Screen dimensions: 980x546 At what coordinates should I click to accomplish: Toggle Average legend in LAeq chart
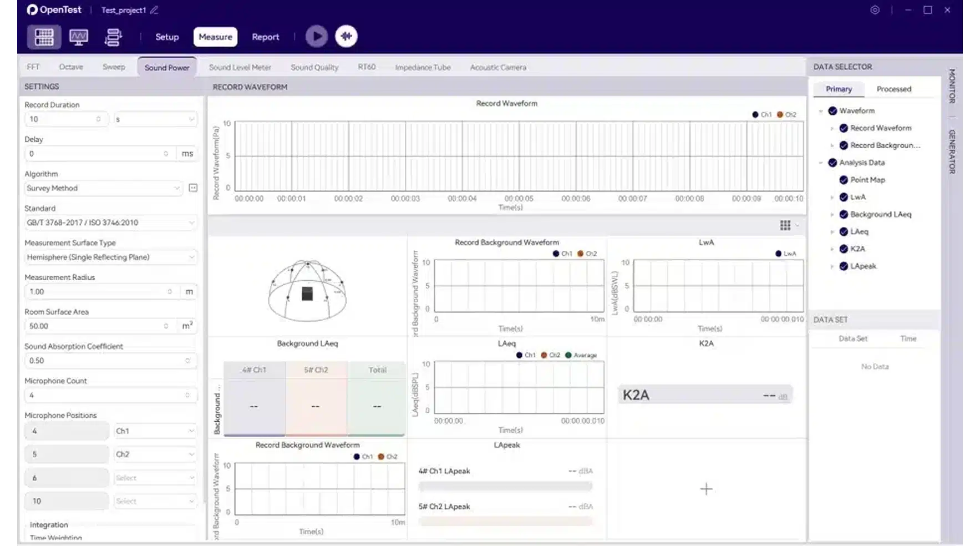[x=581, y=355]
